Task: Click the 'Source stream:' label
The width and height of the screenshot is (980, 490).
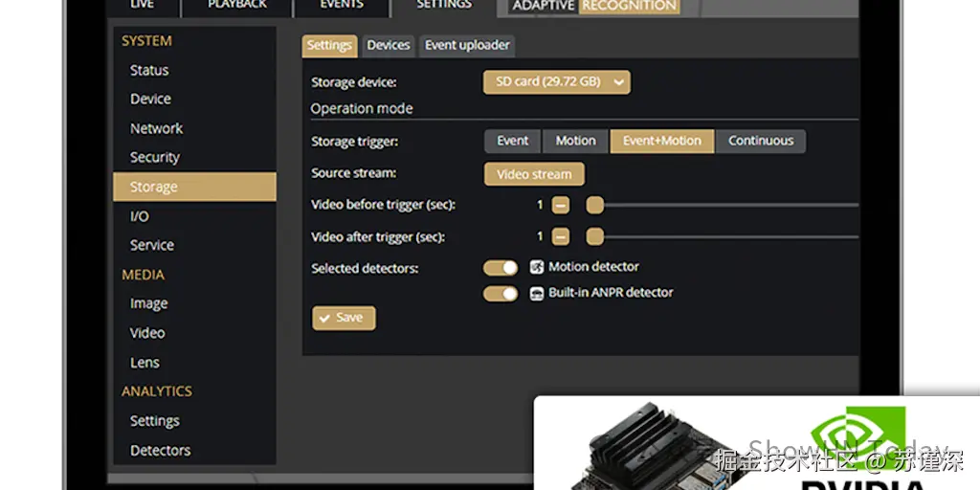Action: click(x=354, y=173)
